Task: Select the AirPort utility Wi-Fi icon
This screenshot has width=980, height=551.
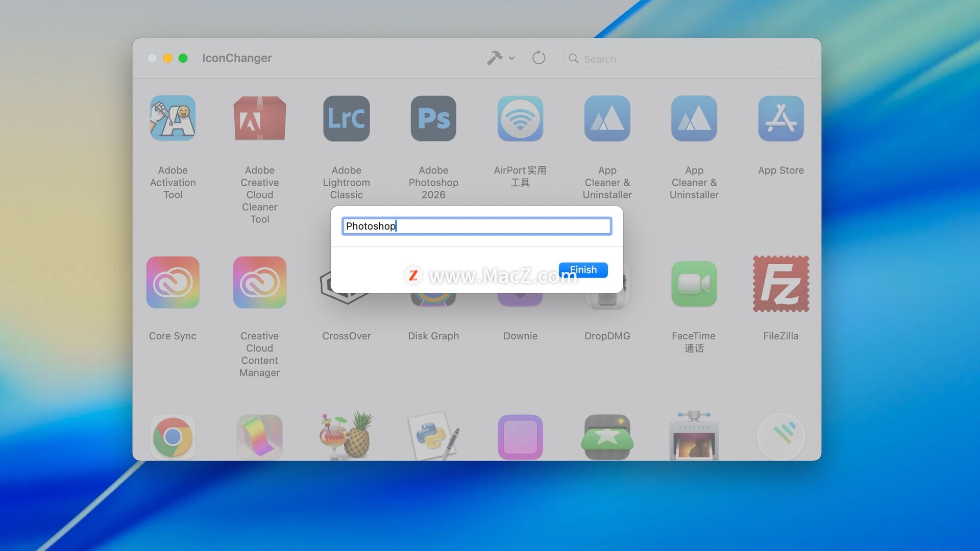Action: (x=520, y=118)
